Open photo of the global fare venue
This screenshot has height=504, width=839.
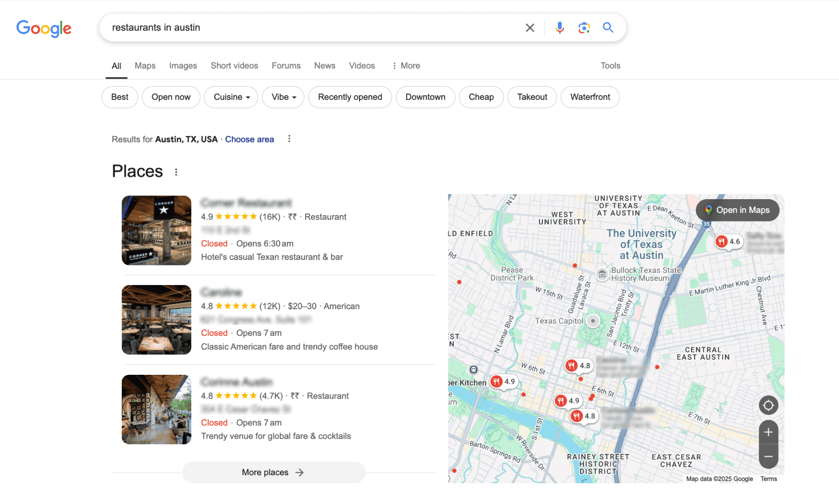coord(157,409)
